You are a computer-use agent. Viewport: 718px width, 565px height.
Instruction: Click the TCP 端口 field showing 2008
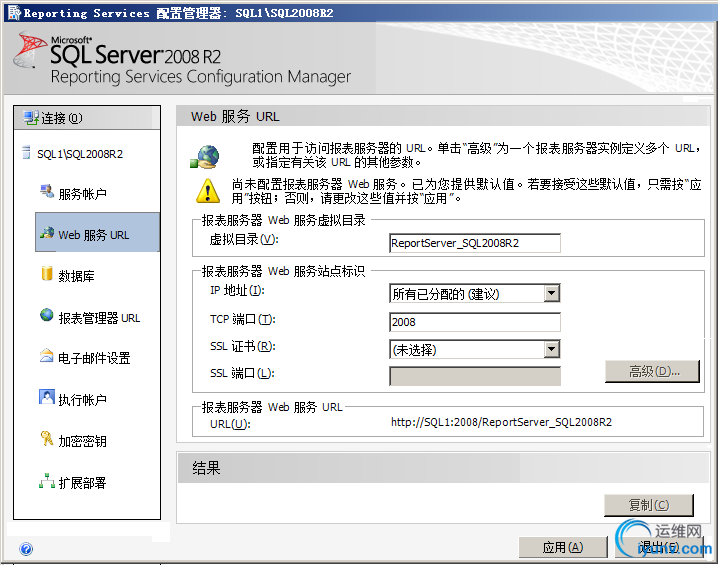[x=474, y=322]
